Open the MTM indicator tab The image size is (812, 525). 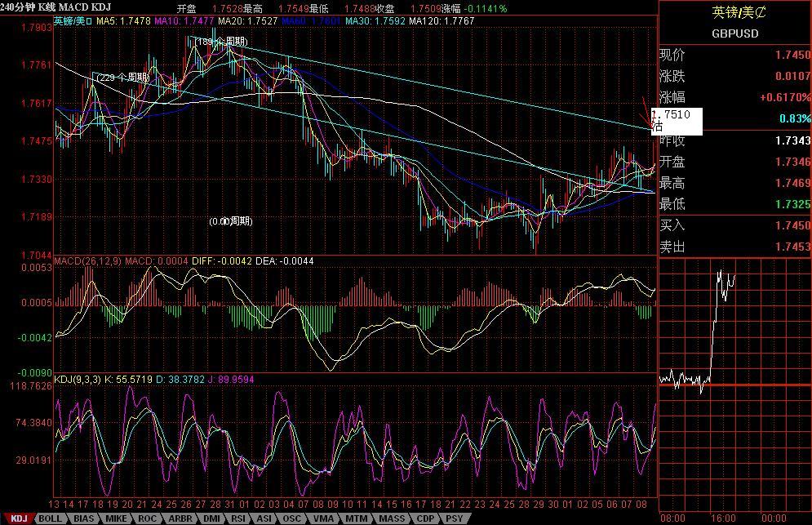[355, 518]
